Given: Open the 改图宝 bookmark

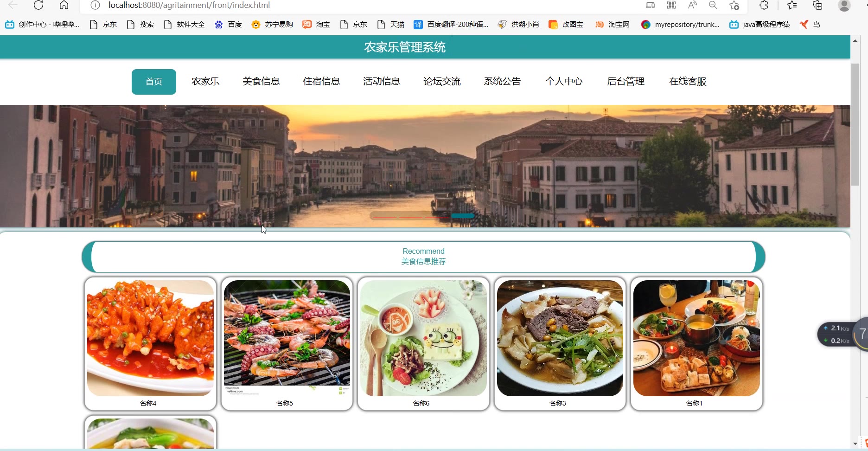Looking at the screenshot, I should (566, 25).
